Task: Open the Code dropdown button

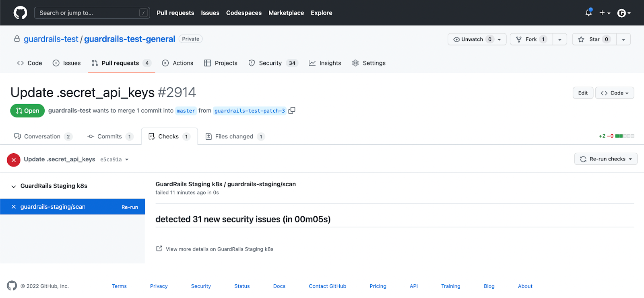Action: tap(615, 93)
